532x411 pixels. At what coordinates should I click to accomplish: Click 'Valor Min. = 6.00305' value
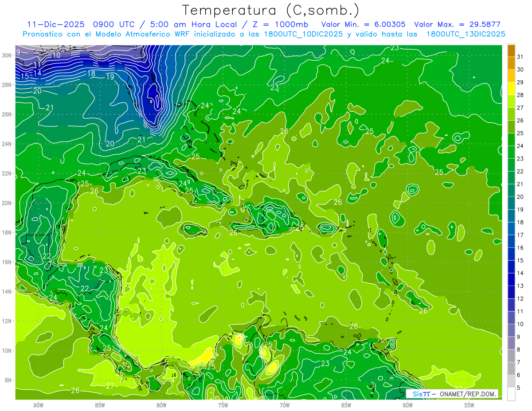364,24
